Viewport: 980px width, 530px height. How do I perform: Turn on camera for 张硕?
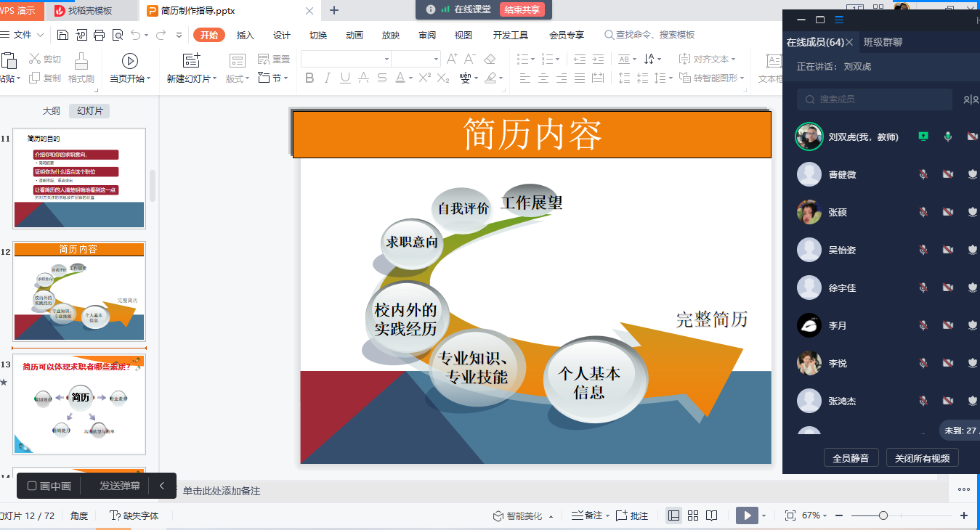pyautogui.click(x=947, y=212)
